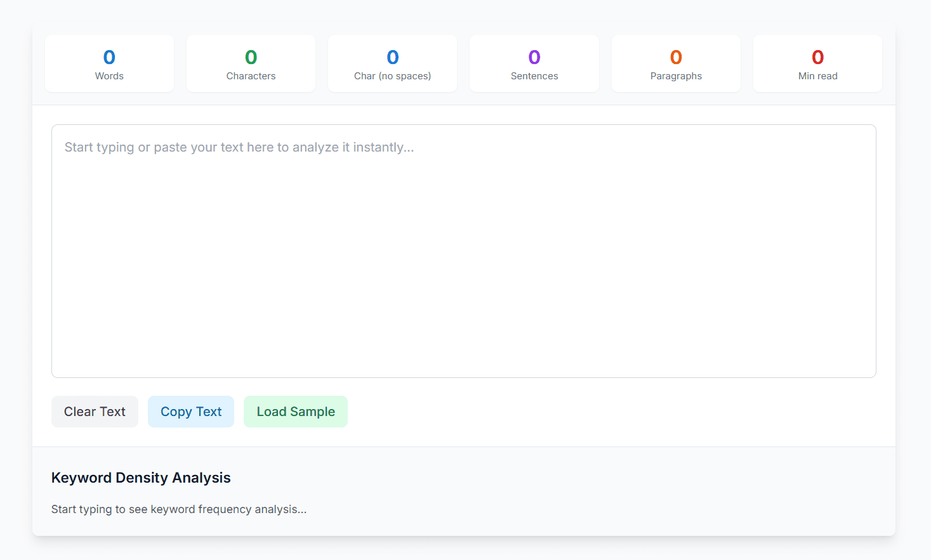
Task: Select the Words stat label
Action: tap(109, 76)
